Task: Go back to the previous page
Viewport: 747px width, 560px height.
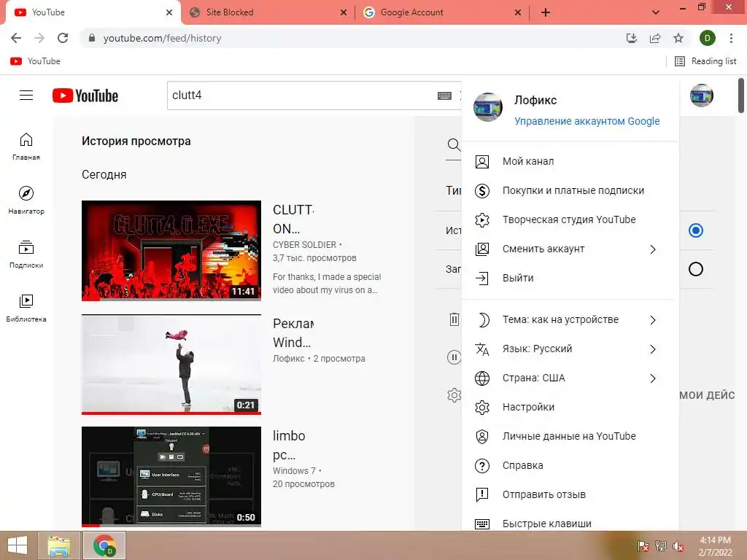Action: tap(16, 38)
